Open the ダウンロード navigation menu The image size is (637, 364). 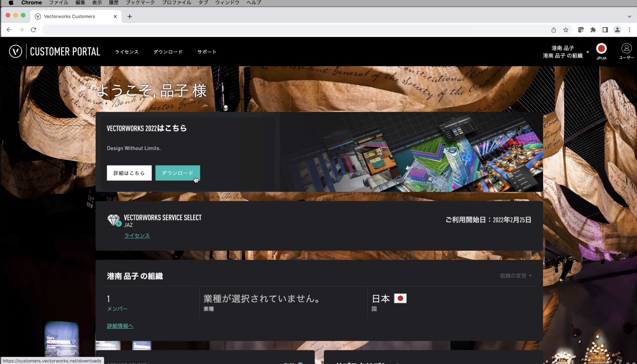(x=168, y=52)
